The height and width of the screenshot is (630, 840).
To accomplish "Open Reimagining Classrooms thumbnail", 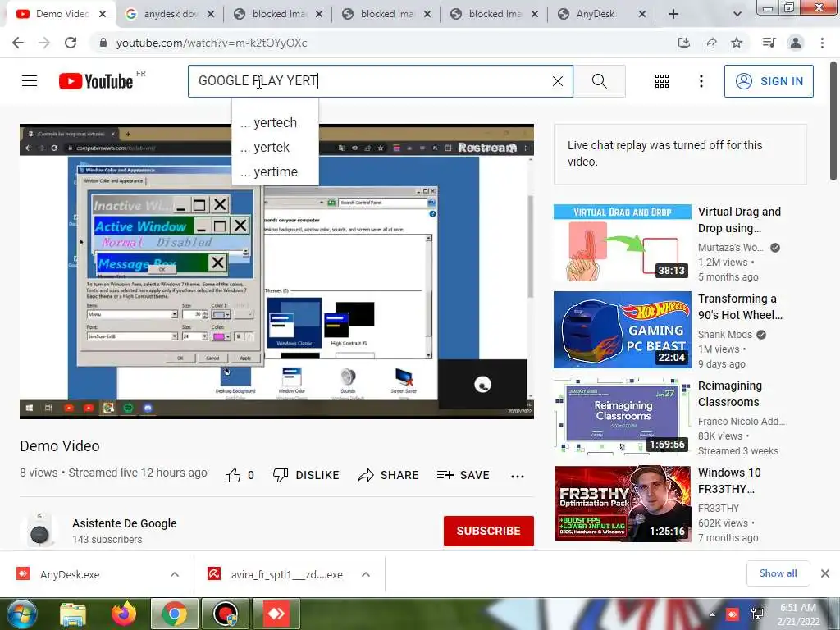I will 622,416.
